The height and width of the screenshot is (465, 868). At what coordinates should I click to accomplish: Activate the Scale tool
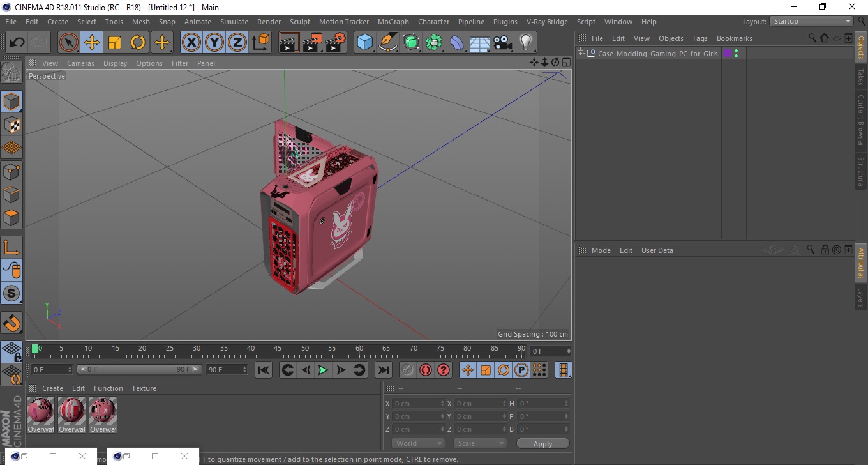pos(115,43)
